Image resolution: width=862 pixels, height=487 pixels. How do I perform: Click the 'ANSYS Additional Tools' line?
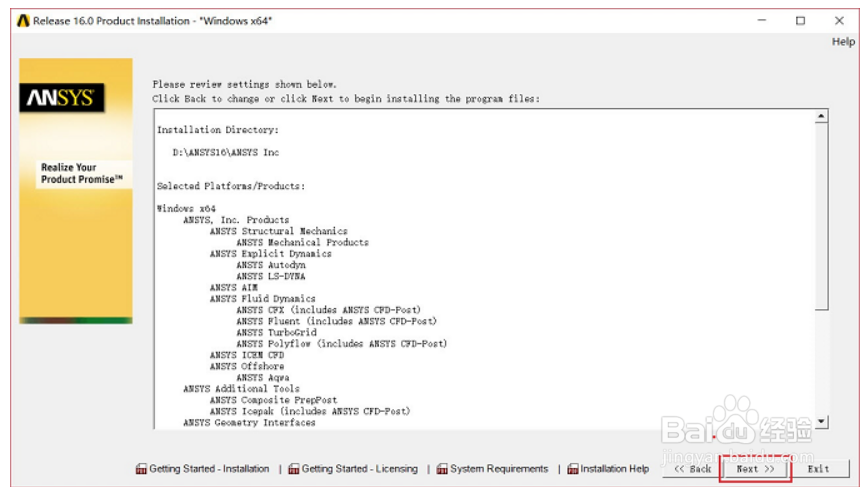[241, 389]
